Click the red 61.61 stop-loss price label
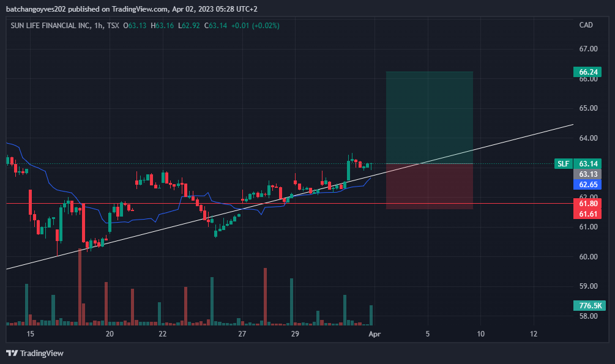Viewport: 615px width, 364px height. [x=587, y=214]
